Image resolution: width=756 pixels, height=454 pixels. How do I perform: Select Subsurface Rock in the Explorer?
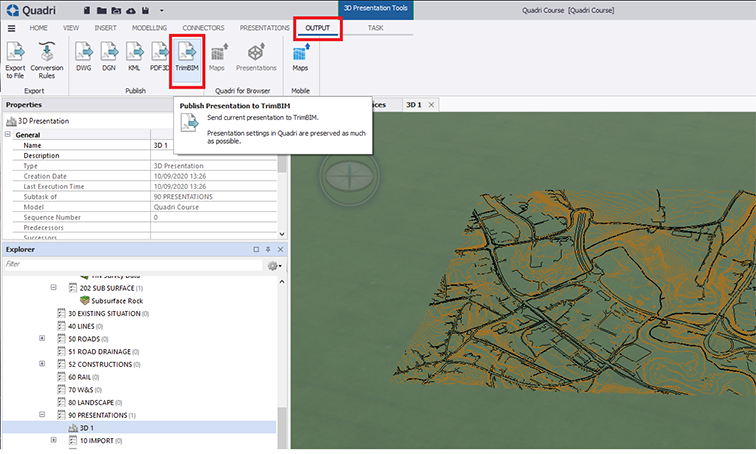pos(116,300)
